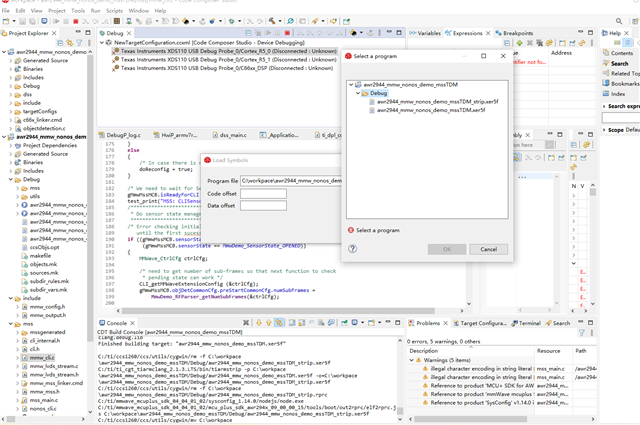The width and height of the screenshot is (640, 425).
Task: Open dropdown arrow next to New icon
Action: [14, 21]
